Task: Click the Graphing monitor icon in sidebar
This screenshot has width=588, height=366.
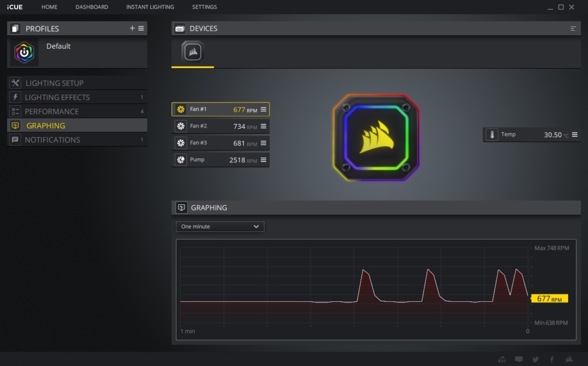Action: pos(15,125)
